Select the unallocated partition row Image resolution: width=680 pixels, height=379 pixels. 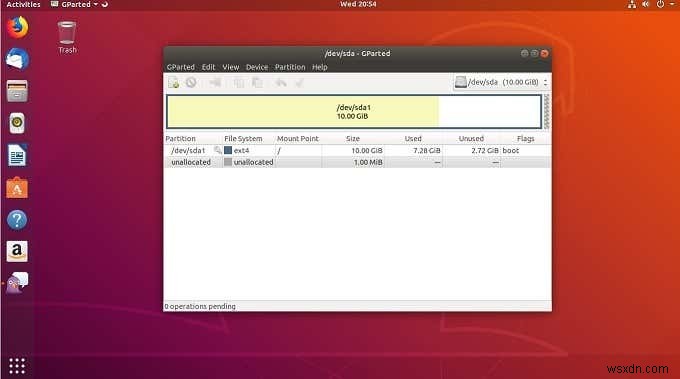click(x=357, y=162)
